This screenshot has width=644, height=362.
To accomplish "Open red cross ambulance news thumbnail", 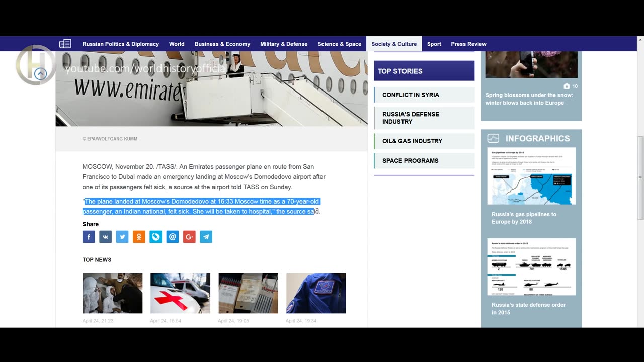I will click(x=180, y=293).
